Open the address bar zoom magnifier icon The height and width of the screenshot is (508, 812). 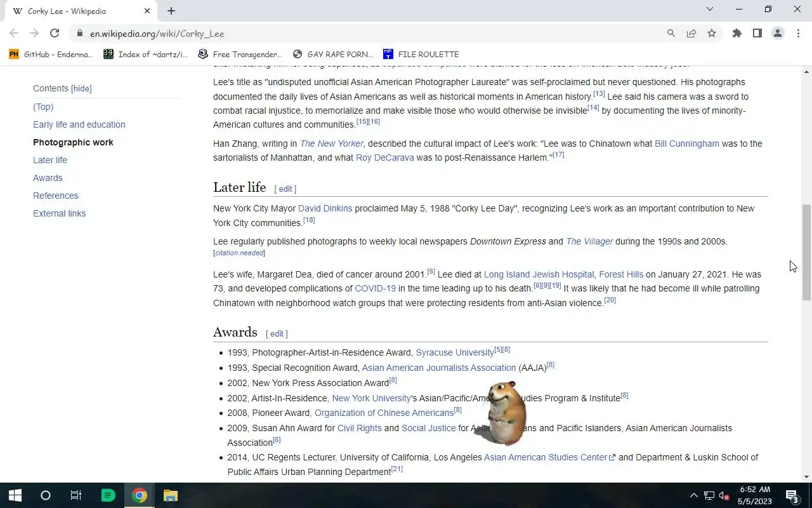tap(671, 34)
